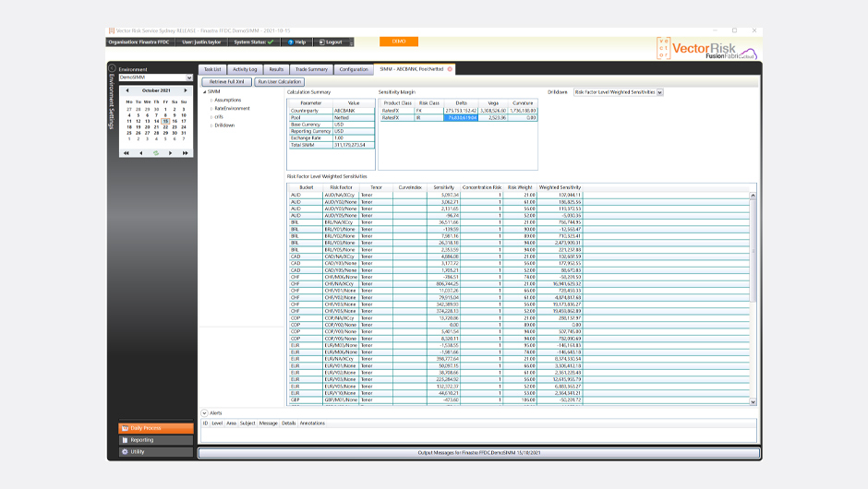The width and height of the screenshot is (868, 489).
Task: Expand the crifs tree node
Action: click(211, 117)
